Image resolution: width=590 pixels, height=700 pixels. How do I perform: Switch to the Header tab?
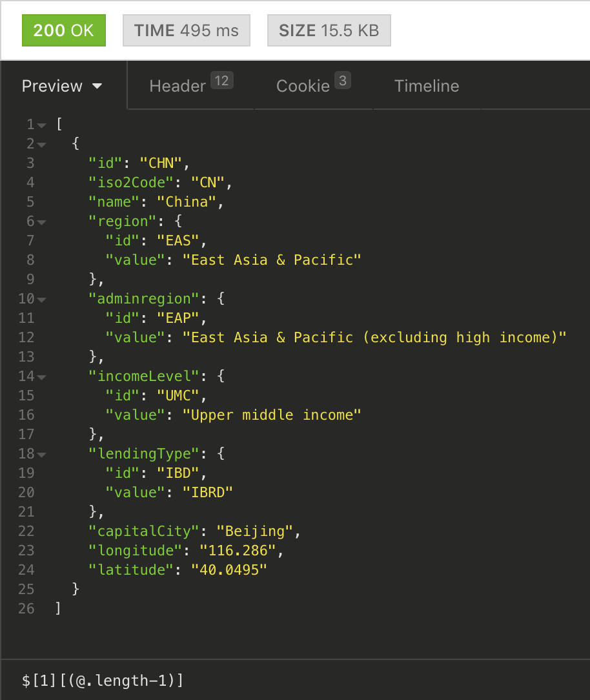(x=191, y=85)
